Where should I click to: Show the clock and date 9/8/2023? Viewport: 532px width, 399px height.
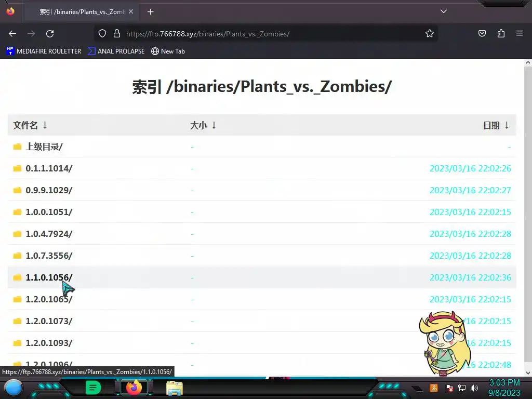click(504, 388)
